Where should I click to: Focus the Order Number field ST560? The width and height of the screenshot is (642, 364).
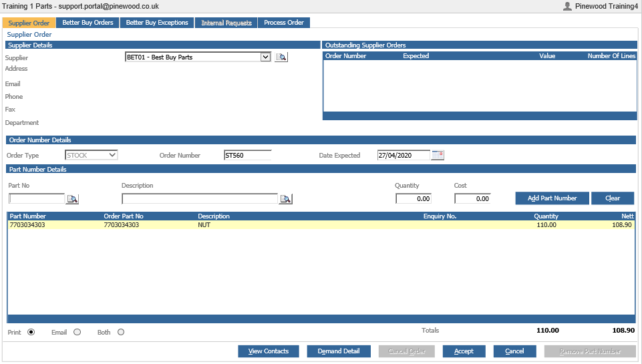click(x=248, y=155)
